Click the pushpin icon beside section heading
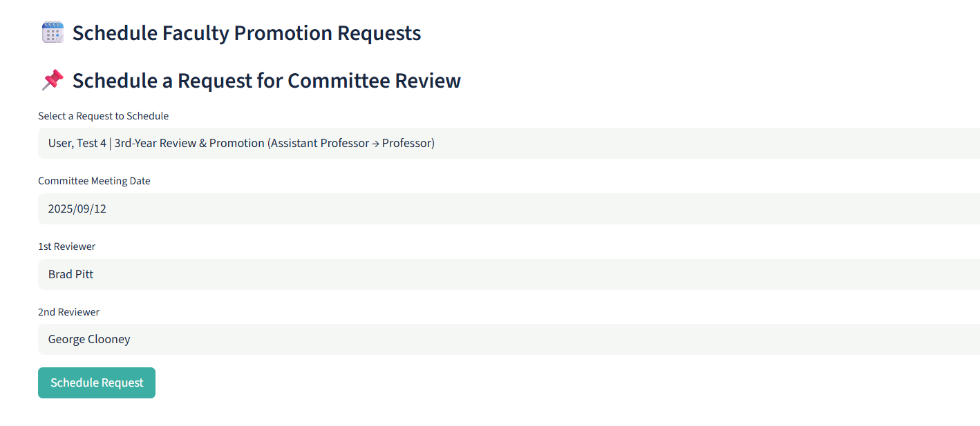This screenshot has height=426, width=980. pos(51,79)
